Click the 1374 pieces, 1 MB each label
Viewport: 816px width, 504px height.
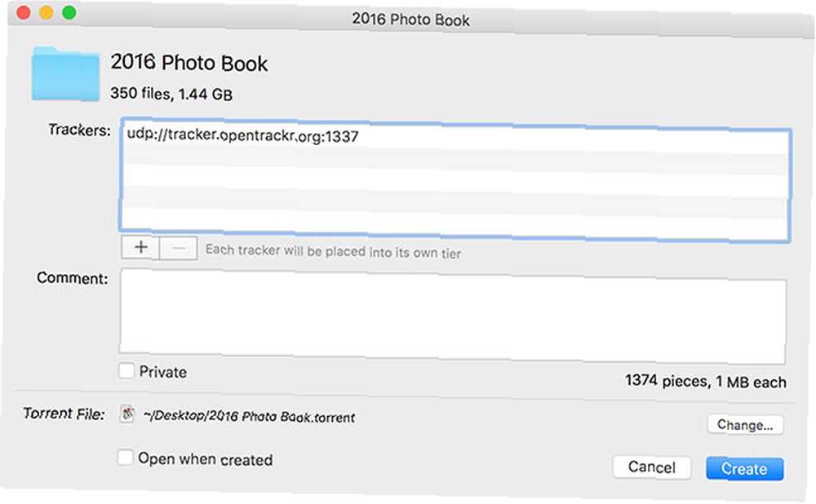[x=705, y=381]
